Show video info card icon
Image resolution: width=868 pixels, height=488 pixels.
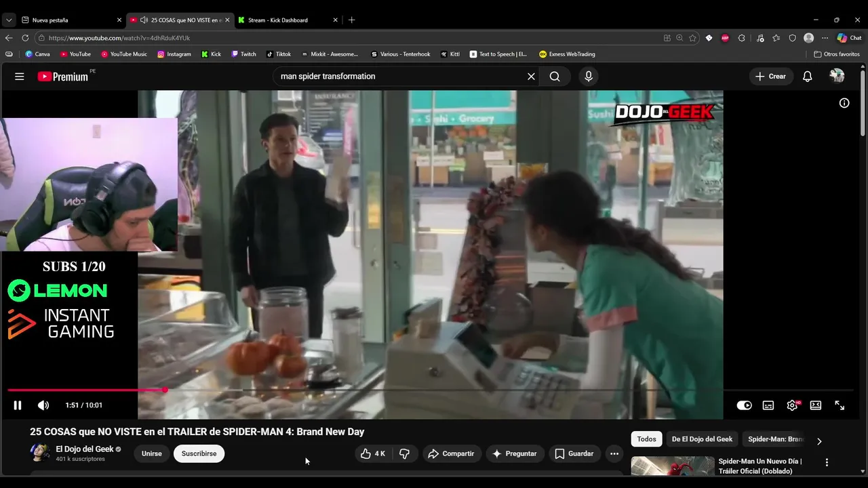point(844,103)
